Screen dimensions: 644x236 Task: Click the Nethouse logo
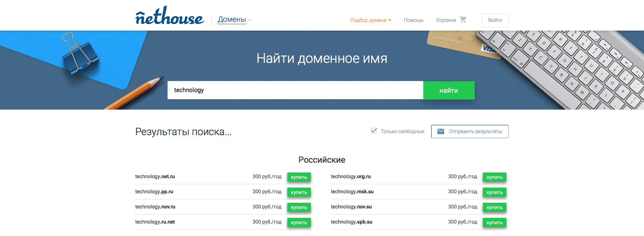click(170, 17)
